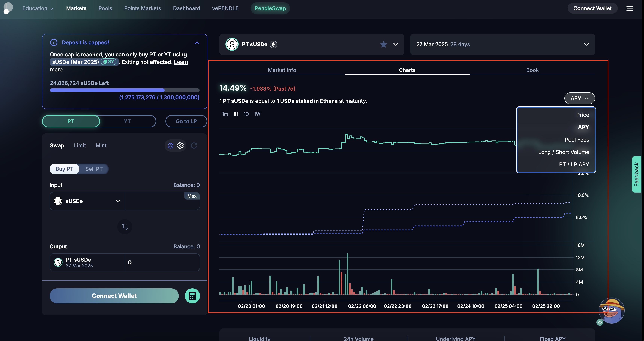Click the auto-routing refresh icon beside the gear
644x341 pixels.
(x=170, y=145)
